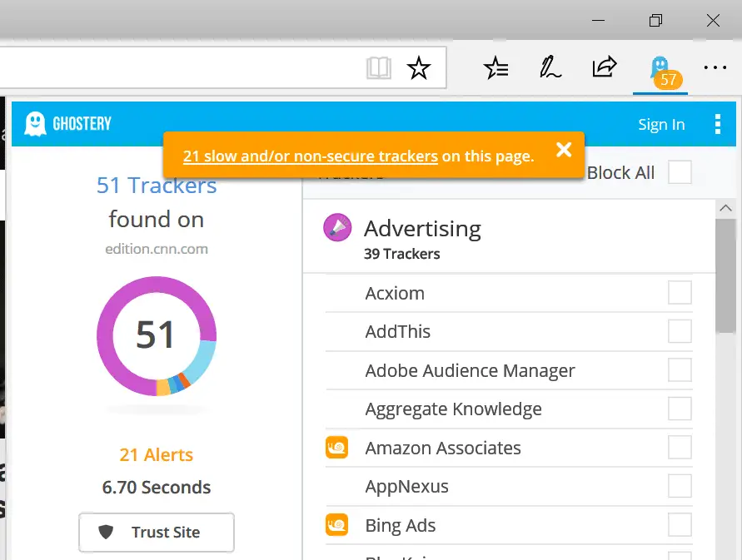Click the 51 tracker donut chart
Screen dimensions: 742x560
[157, 336]
